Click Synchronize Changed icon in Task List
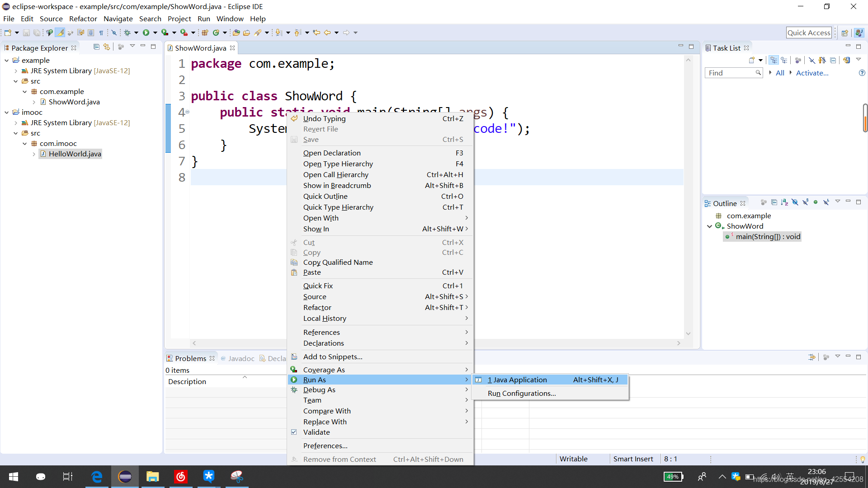The image size is (868, 488). click(847, 60)
